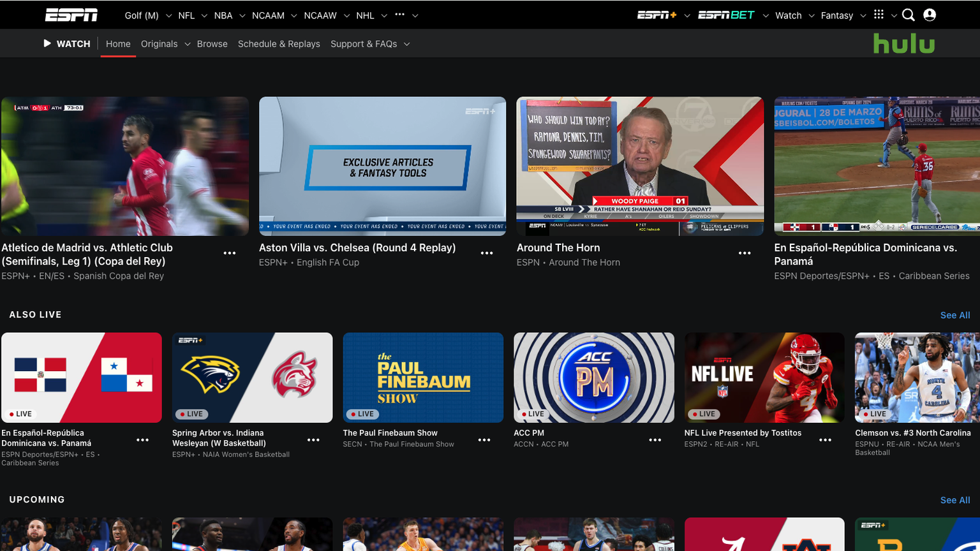
Task: Open options for live República Dominicana vs. Panamá
Action: [x=142, y=440]
